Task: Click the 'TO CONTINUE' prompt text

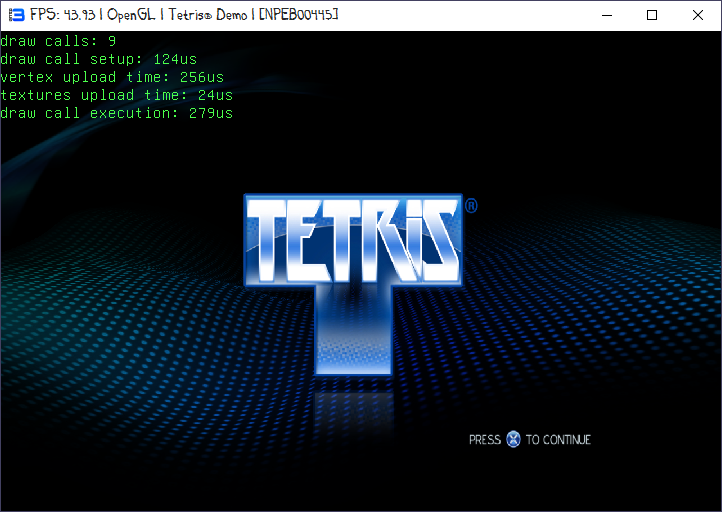Action: (x=558, y=440)
